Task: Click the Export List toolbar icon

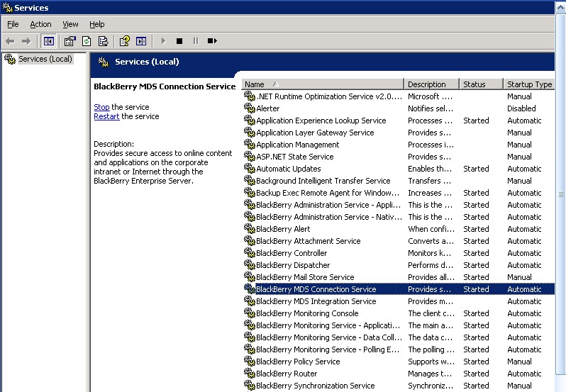Action: pyautogui.click(x=104, y=41)
